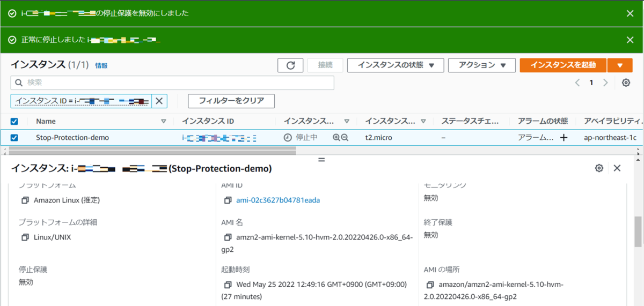The height and width of the screenshot is (306, 644).
Task: Click the refresh instances button
Action: pos(290,65)
